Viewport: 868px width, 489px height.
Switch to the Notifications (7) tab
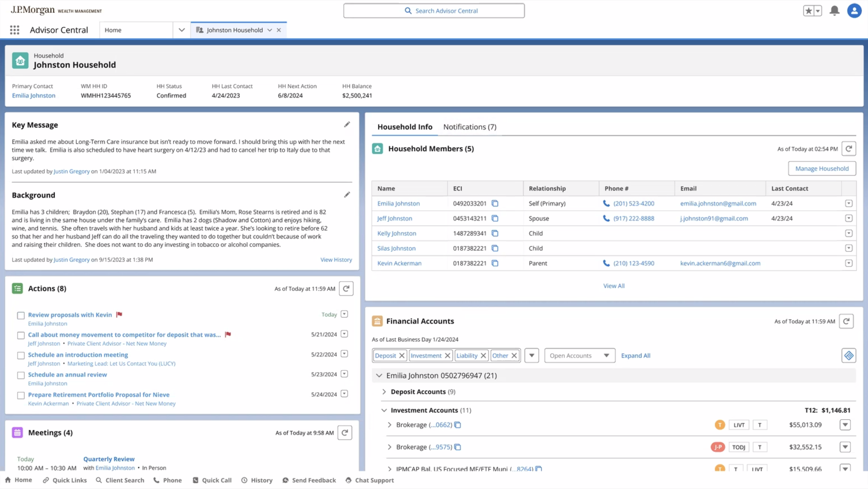point(470,127)
